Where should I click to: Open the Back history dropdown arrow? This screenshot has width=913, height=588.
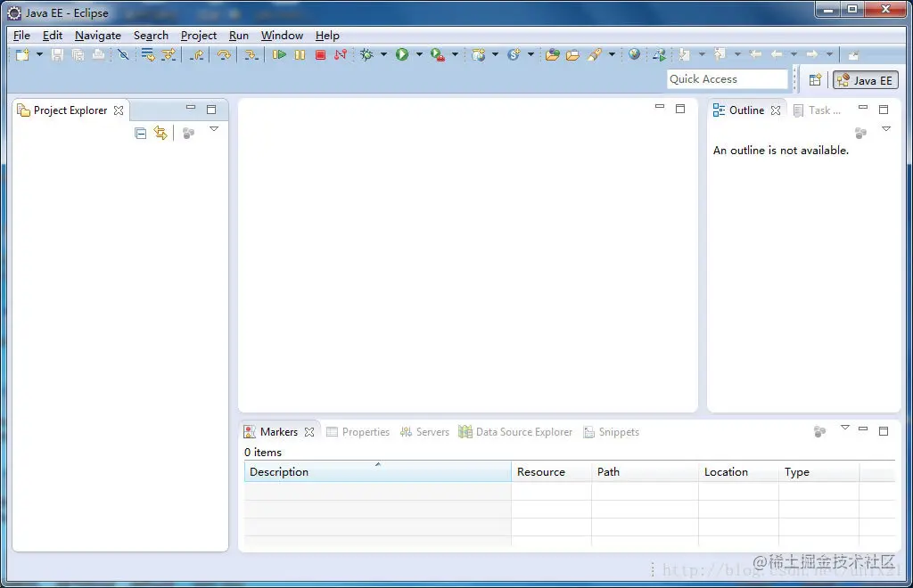794,54
